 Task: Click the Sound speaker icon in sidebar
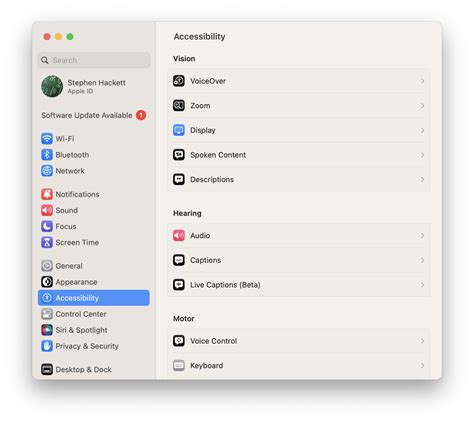point(47,210)
